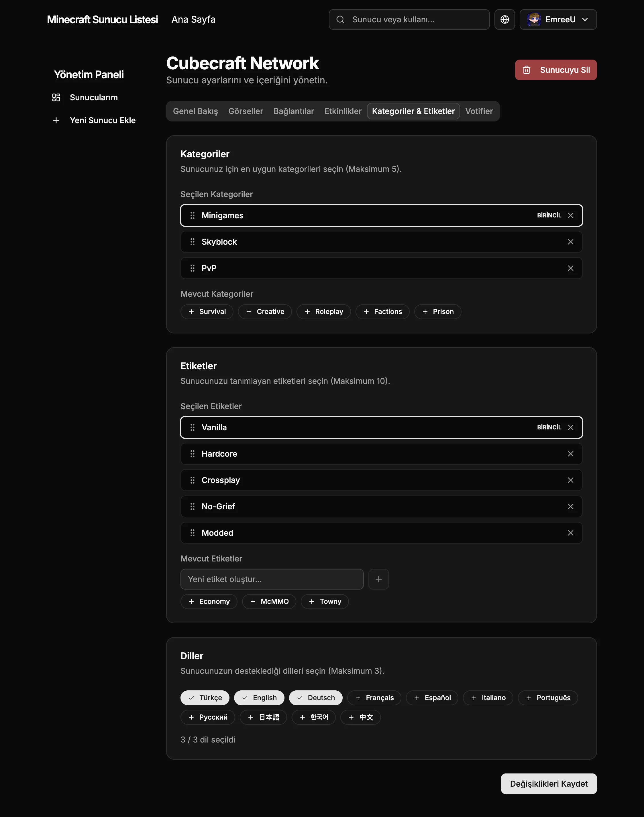The image size is (644, 817).
Task: Remove the Hardcore tag
Action: (x=570, y=453)
